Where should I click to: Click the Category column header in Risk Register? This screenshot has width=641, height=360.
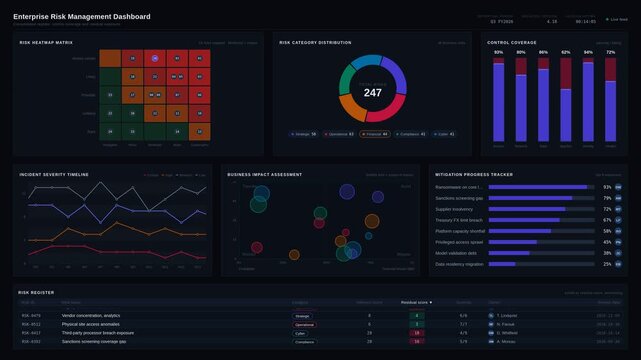pos(300,302)
